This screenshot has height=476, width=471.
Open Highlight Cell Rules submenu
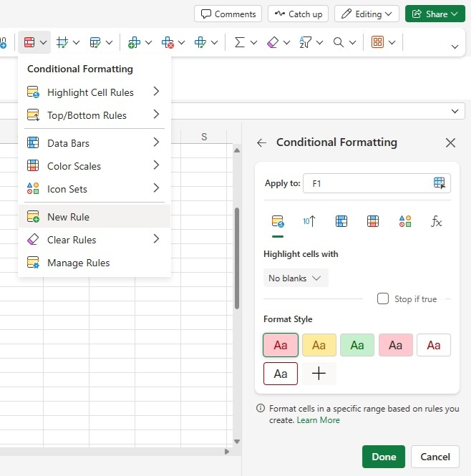94,92
